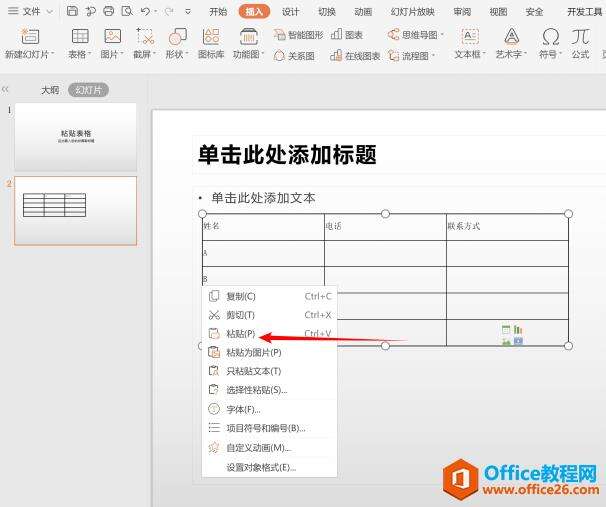Screen dimensions: 606x507
Task: Click the title placeholder 单击此处添加标题
Action: point(287,155)
